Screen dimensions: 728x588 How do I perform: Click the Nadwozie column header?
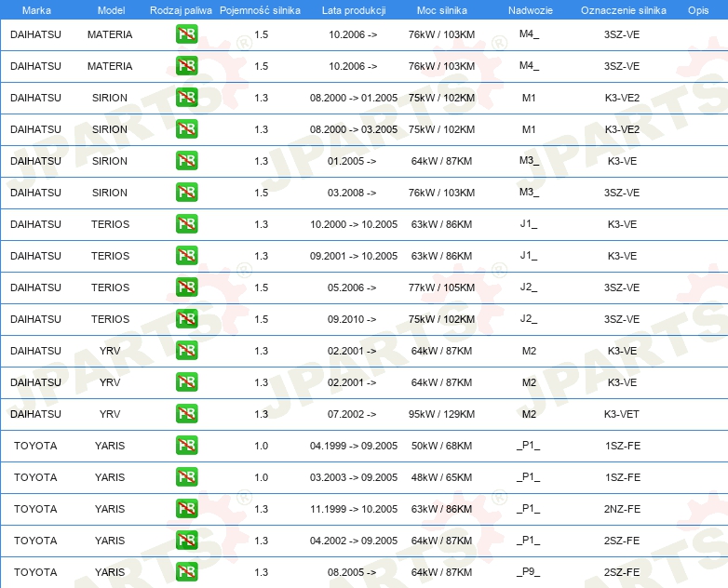coord(531,10)
